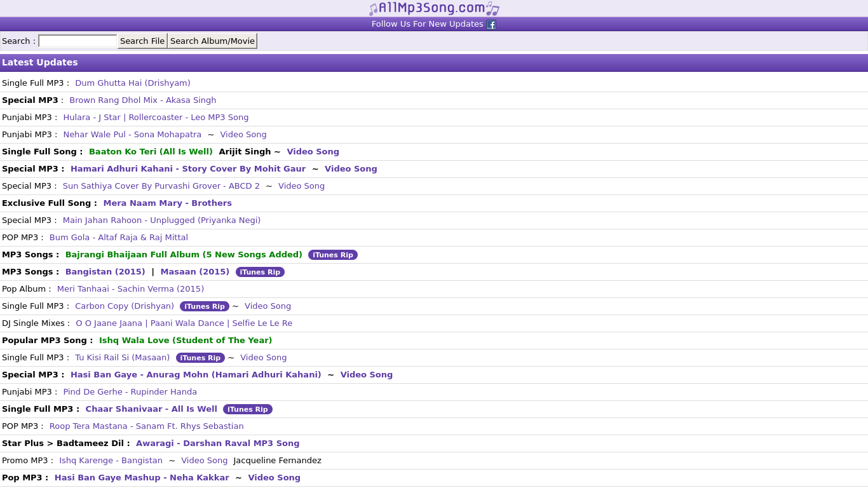
Task: Click iTunes Rip badge beside Masaan (2015)
Action: click(x=260, y=272)
